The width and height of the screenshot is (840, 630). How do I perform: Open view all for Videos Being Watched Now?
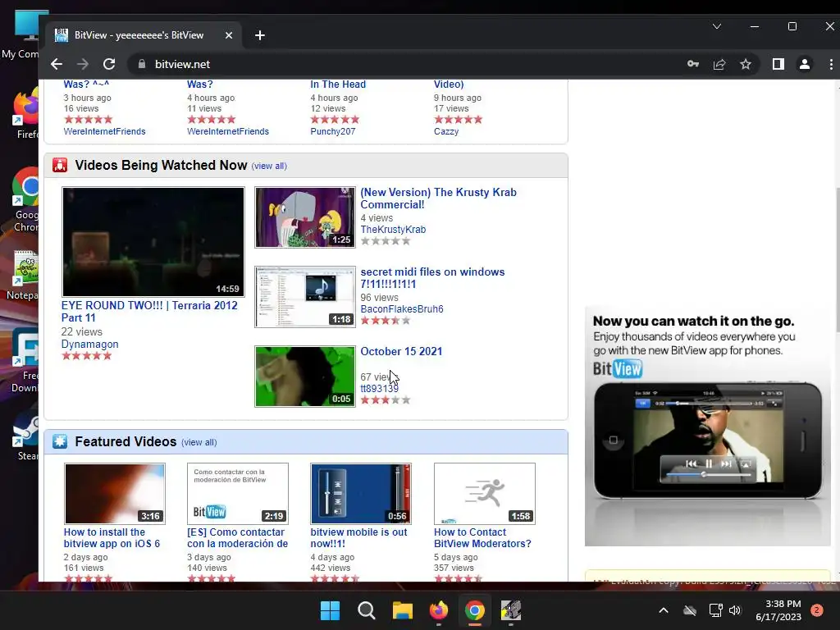pos(269,166)
